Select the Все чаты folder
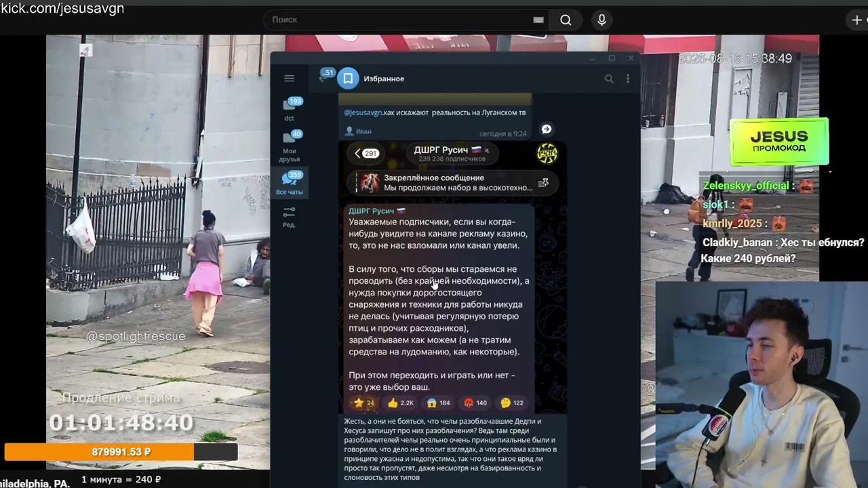The height and width of the screenshot is (488, 868). 290,183
